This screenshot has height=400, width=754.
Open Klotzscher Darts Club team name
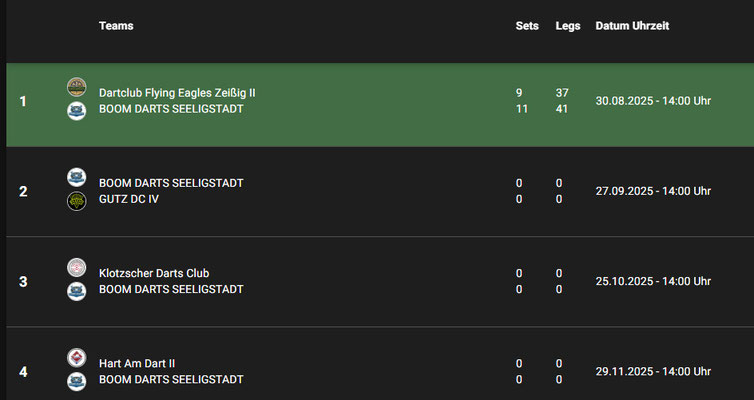154,273
